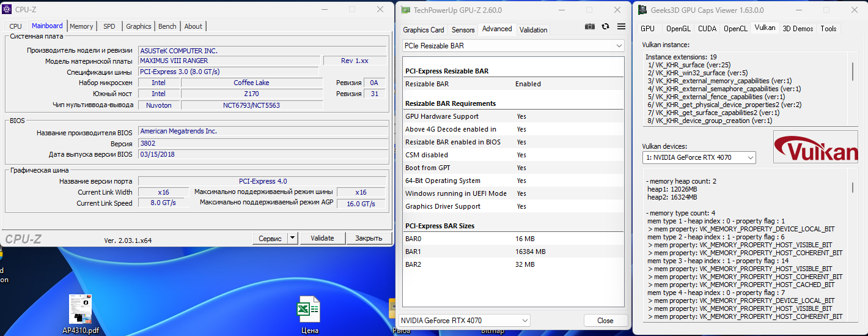Click the BIOS version 3802 field
Screen dimensions: 868x336
pyautogui.click(x=262, y=143)
